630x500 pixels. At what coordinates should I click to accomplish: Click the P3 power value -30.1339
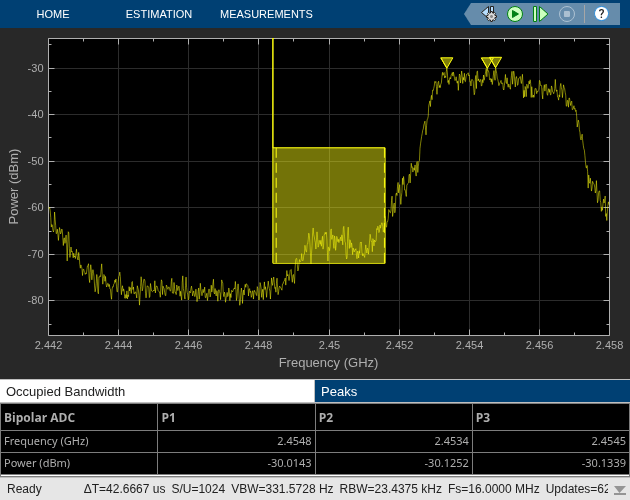pyautogui.click(x=604, y=463)
